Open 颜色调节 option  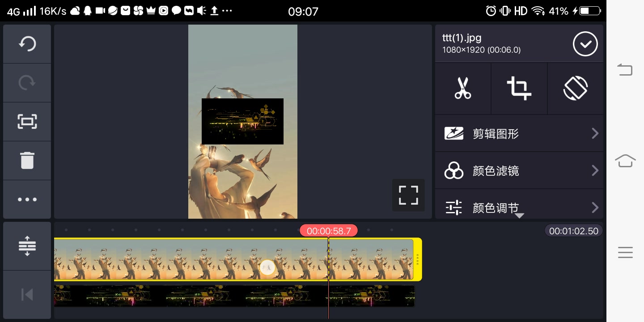pyautogui.click(x=519, y=204)
